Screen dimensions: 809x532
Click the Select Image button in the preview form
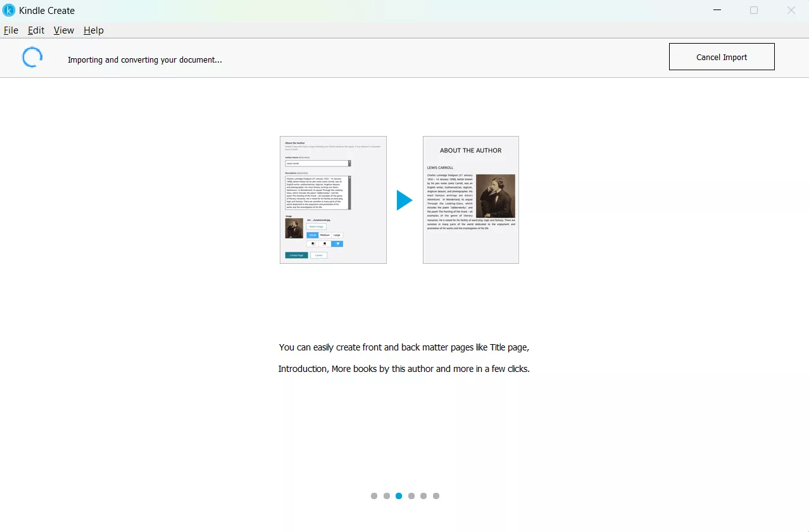point(316,226)
